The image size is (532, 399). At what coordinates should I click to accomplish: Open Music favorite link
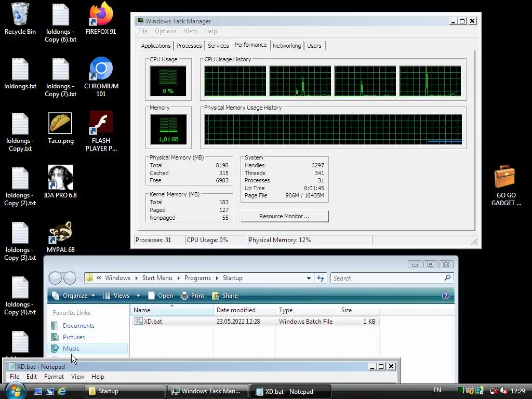[x=71, y=349]
